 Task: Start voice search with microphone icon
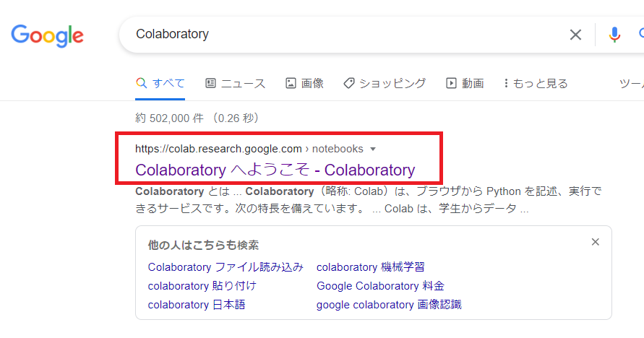pyautogui.click(x=614, y=35)
